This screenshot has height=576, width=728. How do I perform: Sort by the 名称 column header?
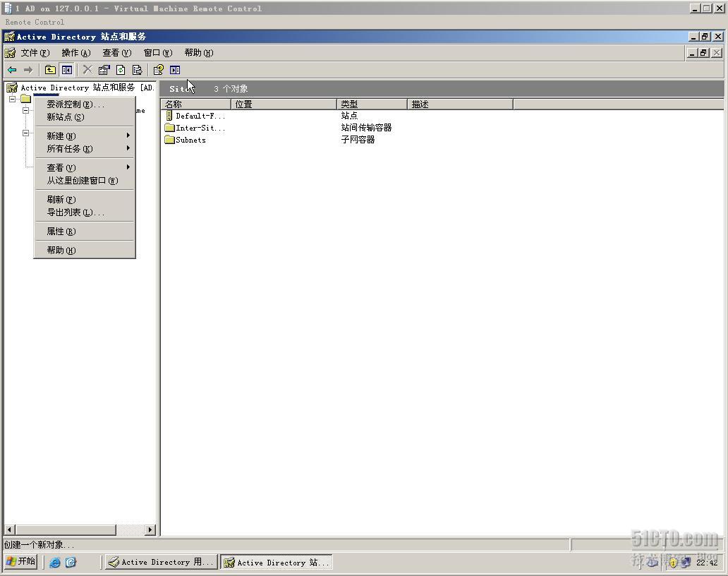pyautogui.click(x=196, y=104)
